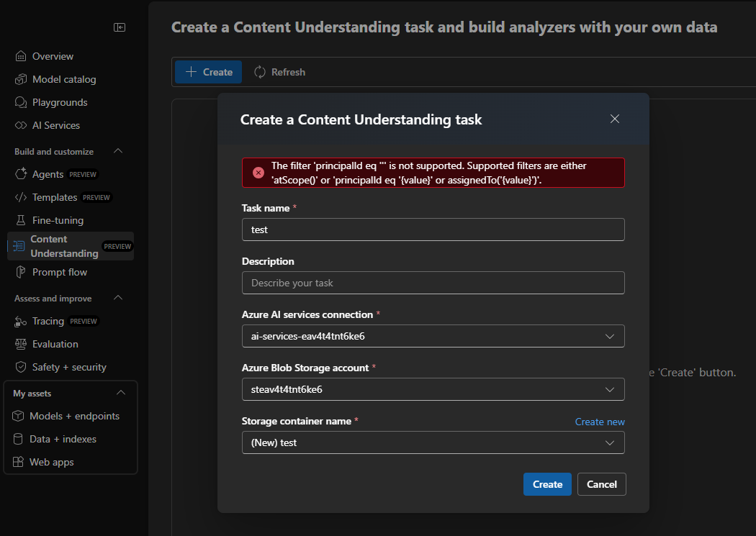Click the AI Services label
This screenshot has height=536, width=756.
[56, 125]
